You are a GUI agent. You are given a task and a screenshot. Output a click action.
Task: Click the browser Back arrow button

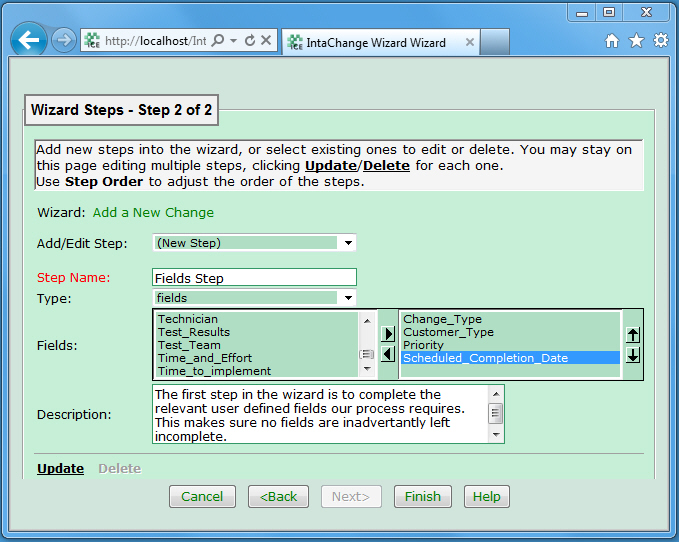(29, 40)
